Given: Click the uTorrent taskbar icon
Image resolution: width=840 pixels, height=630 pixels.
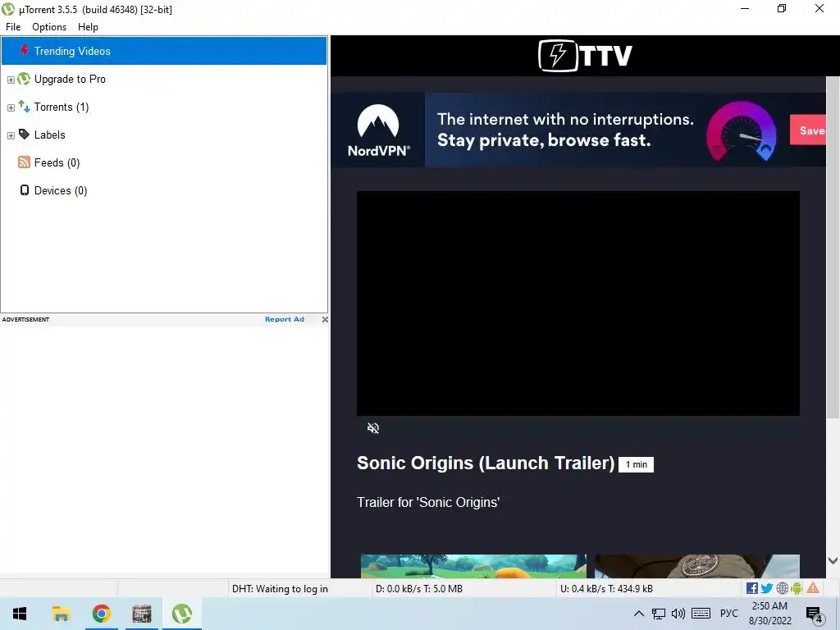Looking at the screenshot, I should tap(182, 614).
